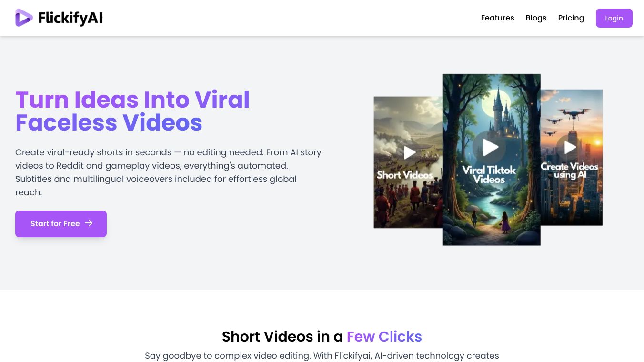644x362 pixels.
Task: Play the Short Videos preview clip
Action: coord(409,152)
